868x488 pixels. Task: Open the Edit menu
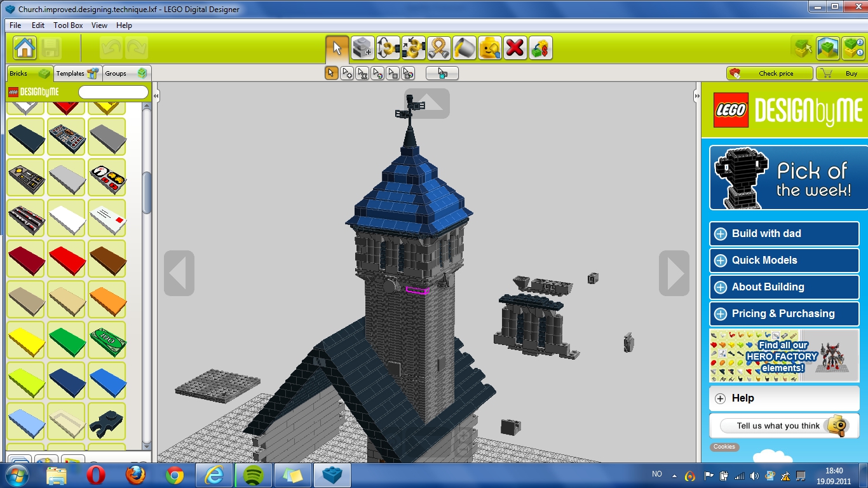[38, 25]
